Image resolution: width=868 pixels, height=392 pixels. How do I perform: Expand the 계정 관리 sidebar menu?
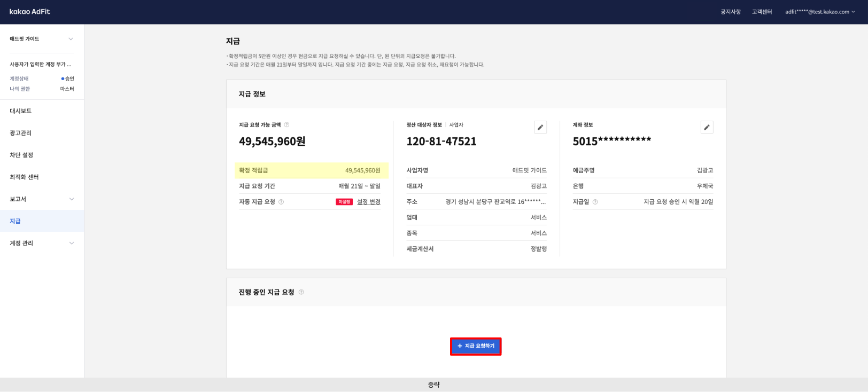[x=72, y=243]
